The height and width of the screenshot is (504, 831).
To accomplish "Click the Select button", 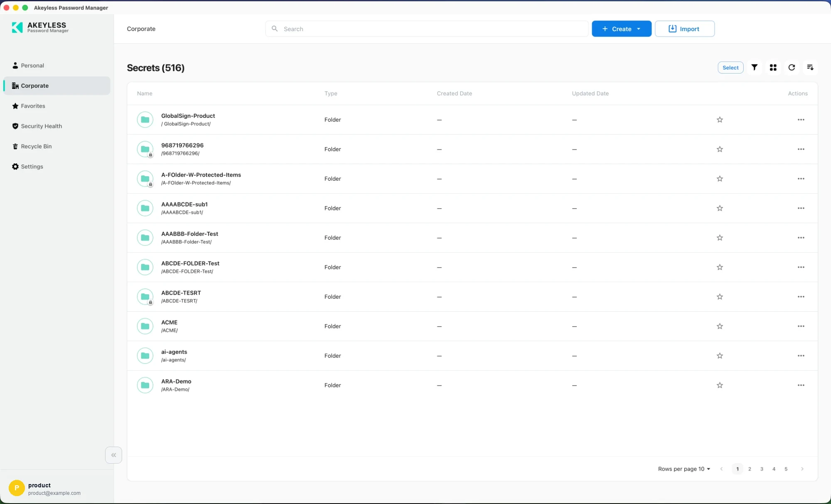I will tap(730, 68).
